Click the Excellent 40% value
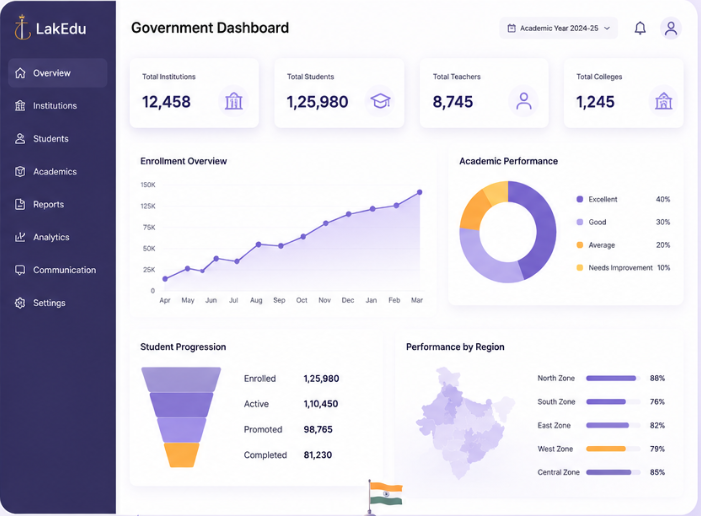 (x=663, y=199)
